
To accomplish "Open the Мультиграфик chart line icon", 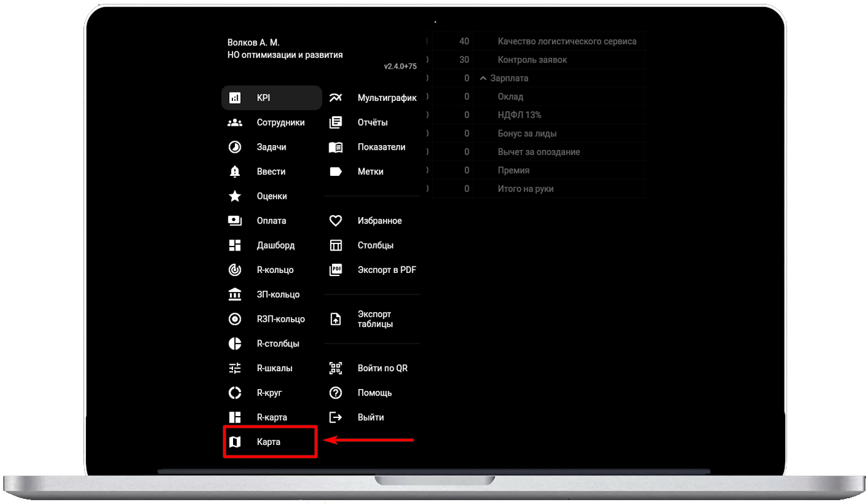I will (x=336, y=98).
